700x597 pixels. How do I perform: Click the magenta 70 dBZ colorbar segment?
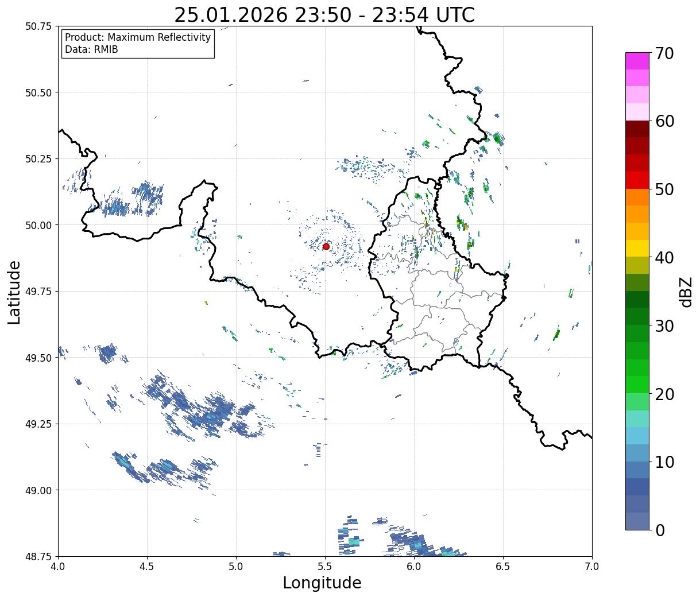tap(637, 61)
